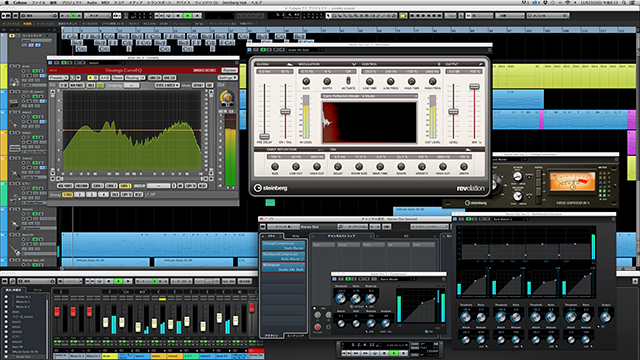Viewport: 640px width, 360px height.
Task: Click the compressor Threshold knob in Compressor window
Action: tap(340, 298)
